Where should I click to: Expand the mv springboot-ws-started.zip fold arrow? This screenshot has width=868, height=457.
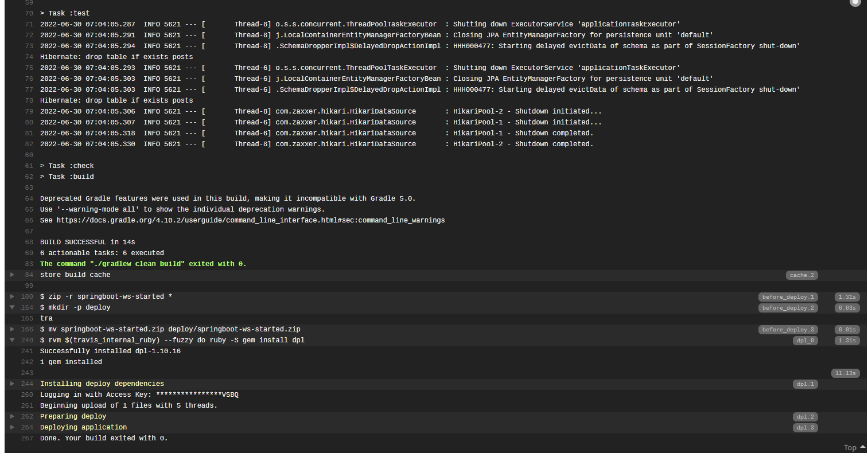pyautogui.click(x=12, y=329)
